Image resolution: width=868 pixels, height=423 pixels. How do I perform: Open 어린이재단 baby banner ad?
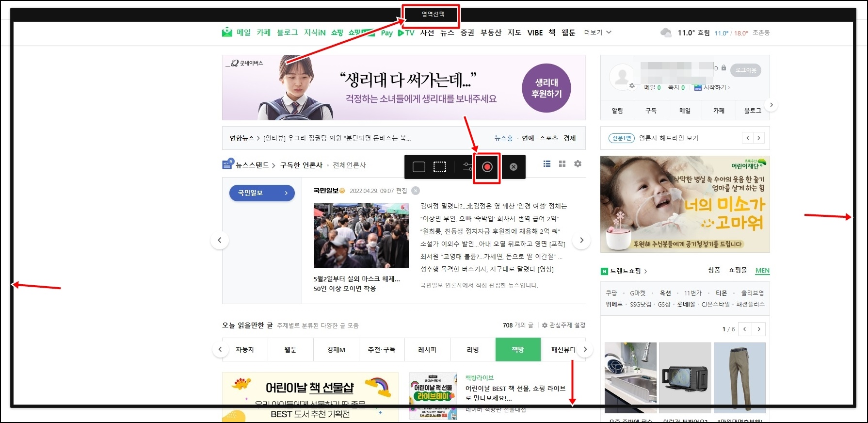pyautogui.click(x=685, y=204)
